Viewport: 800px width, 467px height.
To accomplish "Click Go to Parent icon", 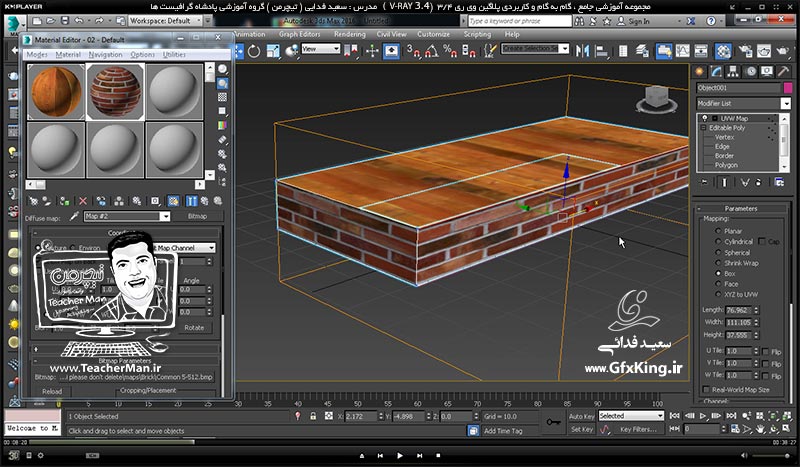I will (204, 201).
